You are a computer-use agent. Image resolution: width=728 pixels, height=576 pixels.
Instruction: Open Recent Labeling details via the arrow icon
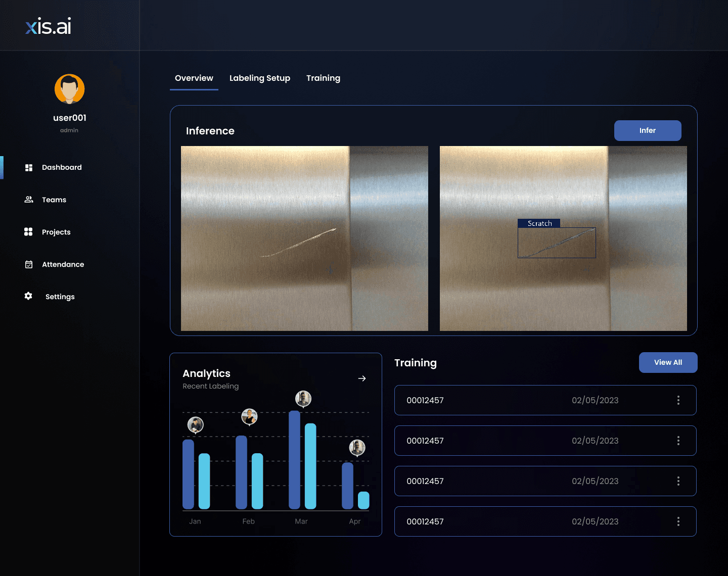tap(362, 378)
